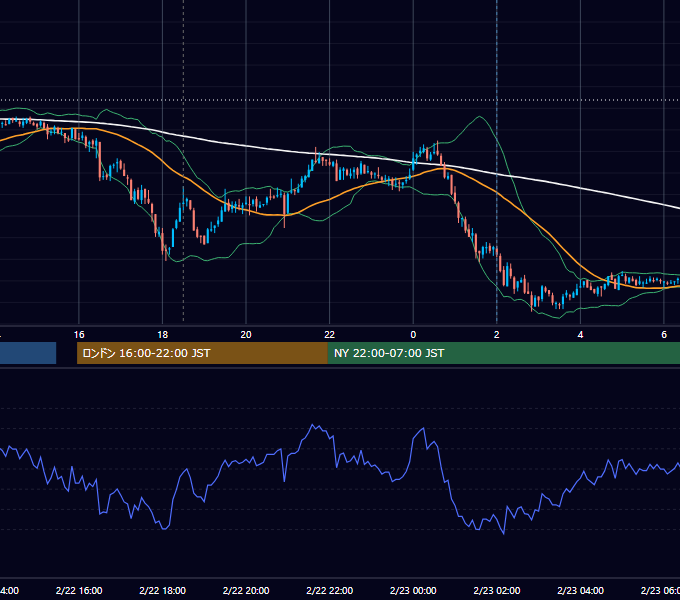Click the 2/23 00:00 time label
This screenshot has height=600, width=680.
(413, 590)
